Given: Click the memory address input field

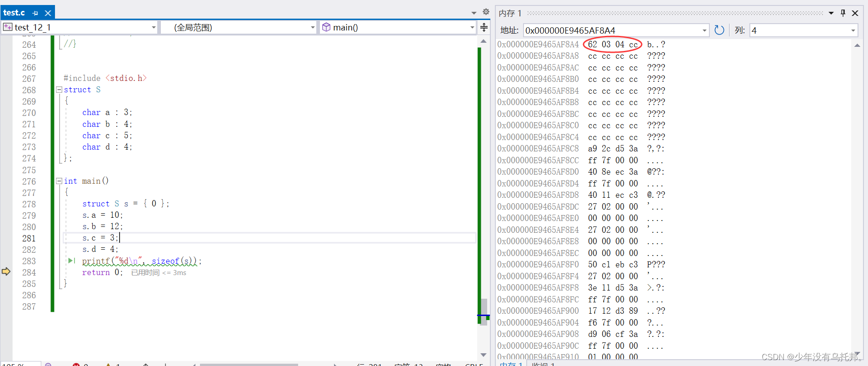Looking at the screenshot, I should pyautogui.click(x=611, y=30).
